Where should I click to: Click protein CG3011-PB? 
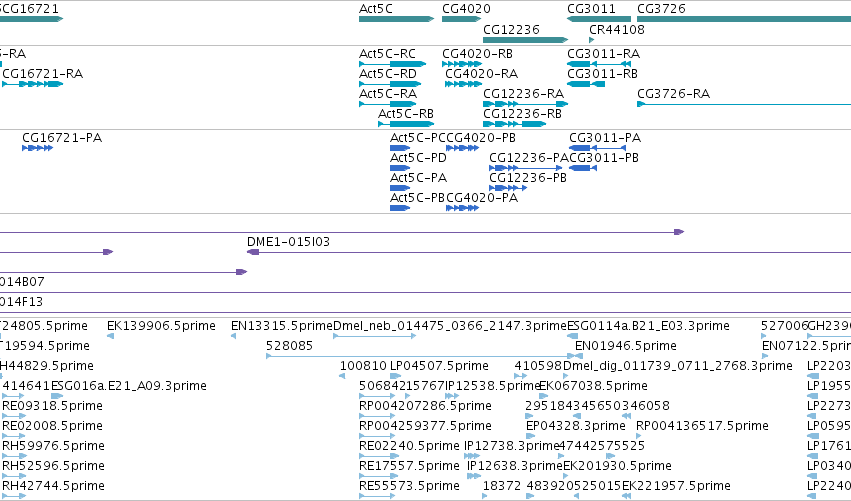[x=604, y=158]
